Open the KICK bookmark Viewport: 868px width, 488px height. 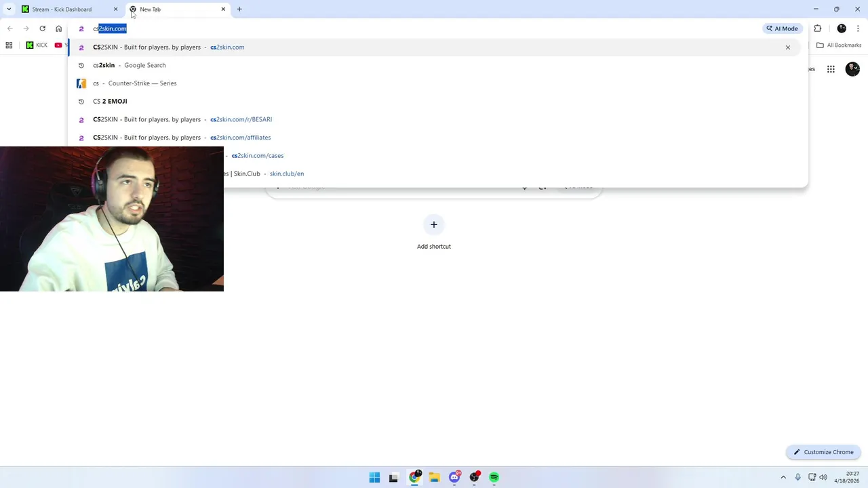(x=37, y=45)
